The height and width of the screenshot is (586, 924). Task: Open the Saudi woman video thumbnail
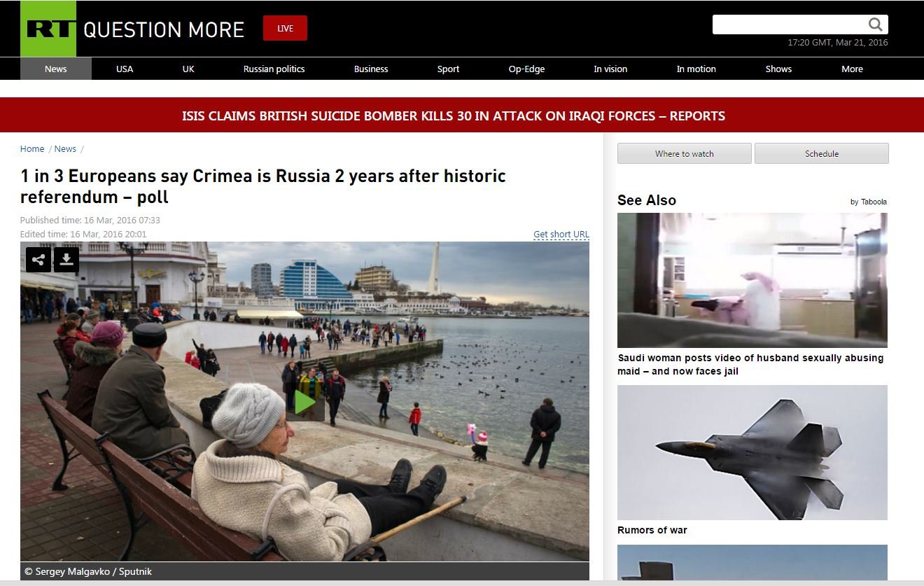(752, 280)
